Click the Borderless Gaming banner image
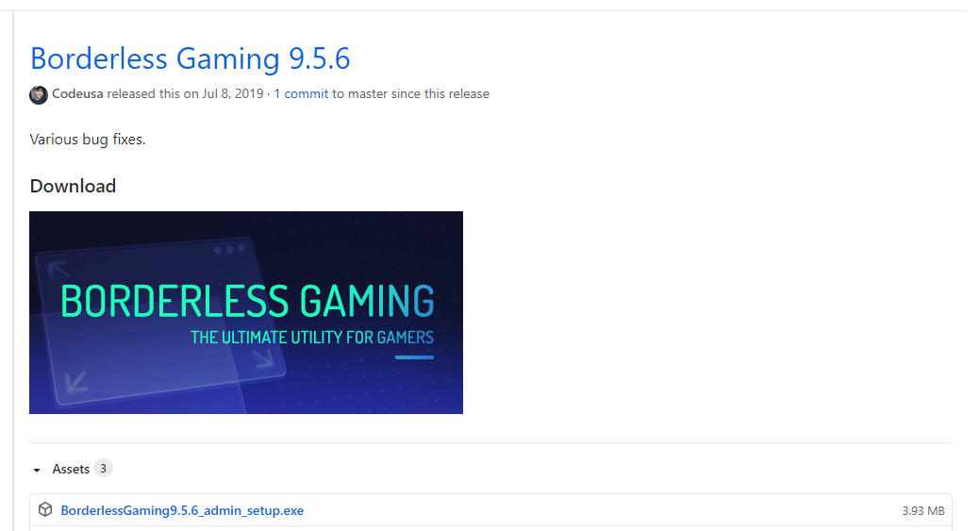The image size is (980, 531). click(x=246, y=312)
